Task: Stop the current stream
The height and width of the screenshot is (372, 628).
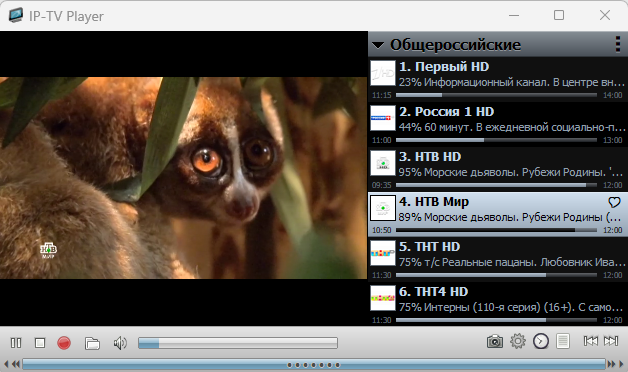Action: [40, 343]
